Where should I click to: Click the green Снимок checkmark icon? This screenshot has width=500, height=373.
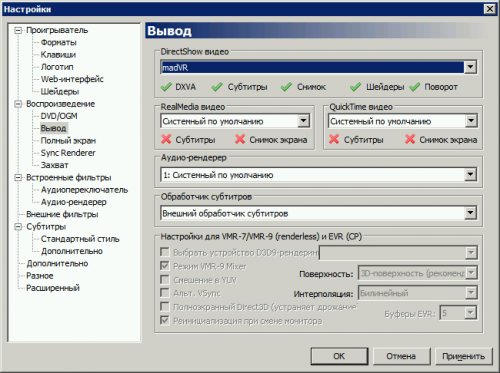(x=286, y=87)
